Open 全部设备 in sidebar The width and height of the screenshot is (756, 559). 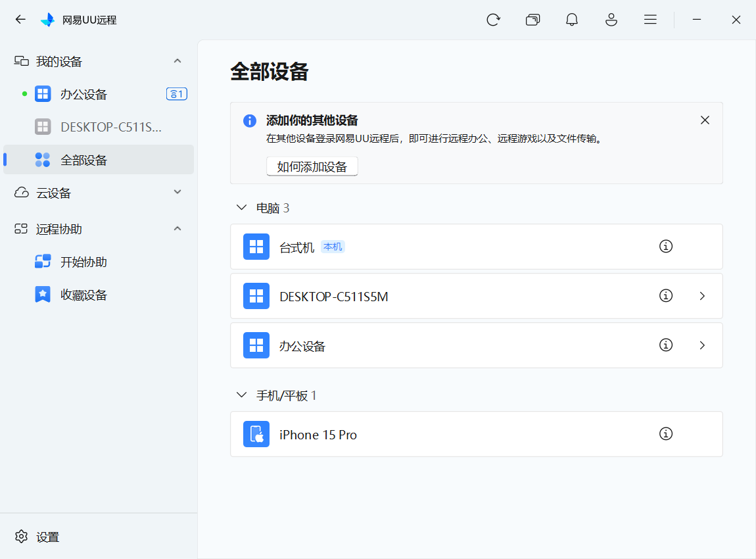click(99, 160)
